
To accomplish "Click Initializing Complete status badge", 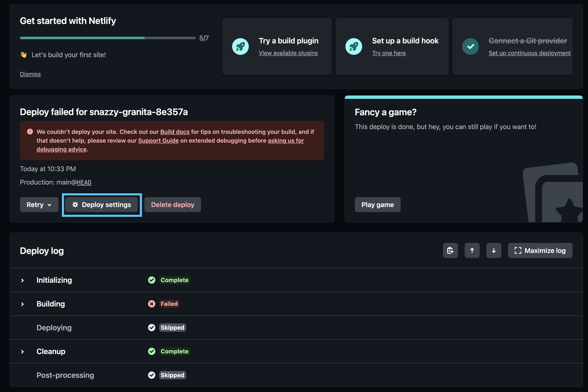I will click(174, 280).
